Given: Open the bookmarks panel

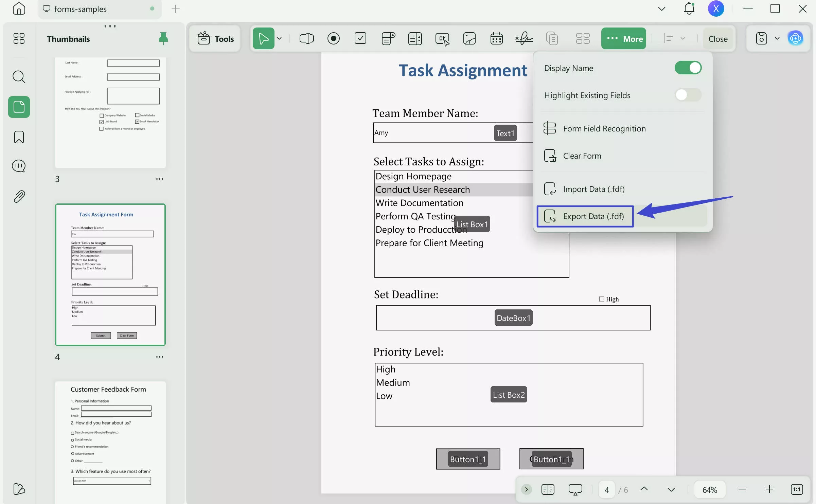Looking at the screenshot, I should point(19,137).
